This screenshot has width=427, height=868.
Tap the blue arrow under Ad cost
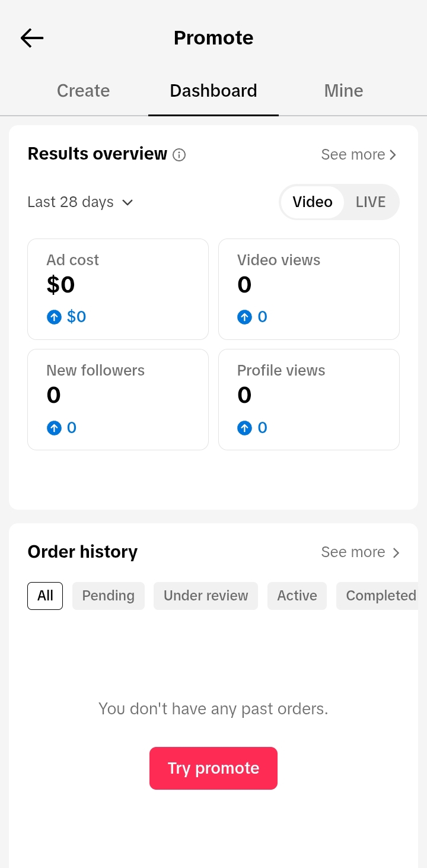[x=54, y=317]
